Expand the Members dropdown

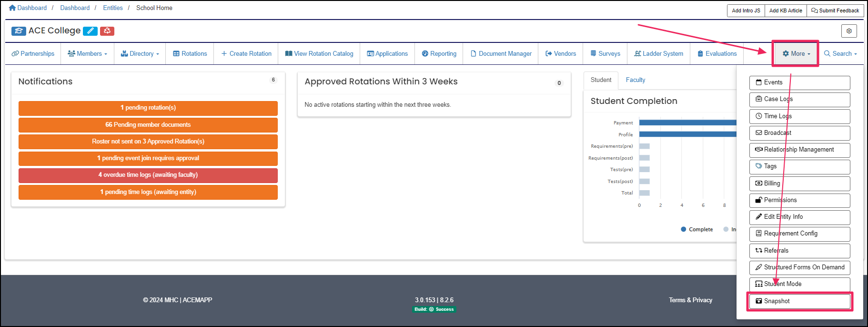87,54
